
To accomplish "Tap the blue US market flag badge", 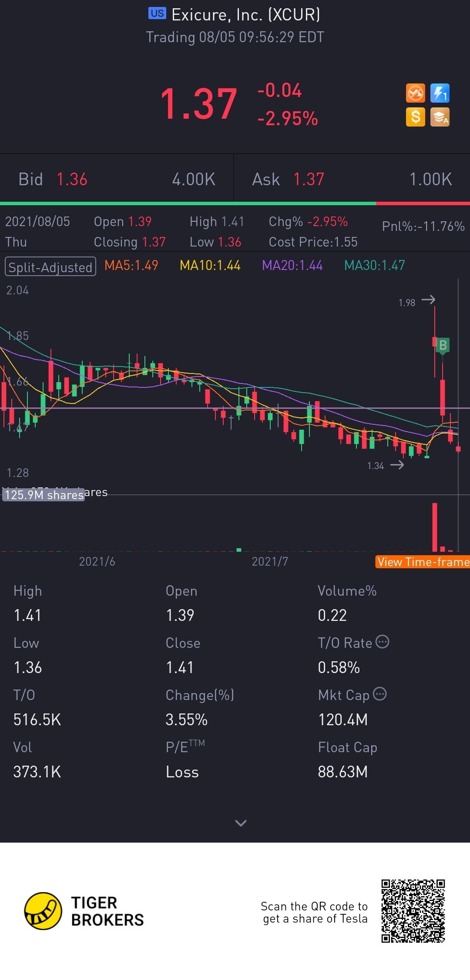I will coord(157,13).
